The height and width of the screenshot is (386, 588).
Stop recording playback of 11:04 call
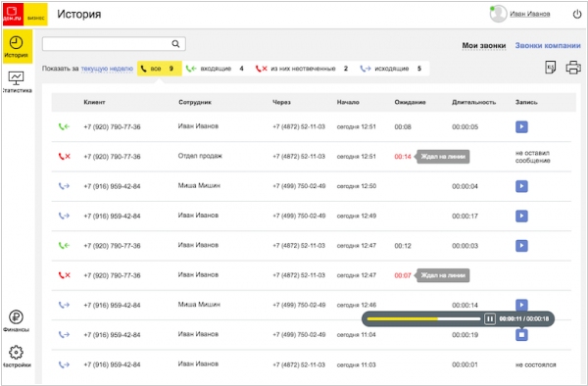pos(521,335)
